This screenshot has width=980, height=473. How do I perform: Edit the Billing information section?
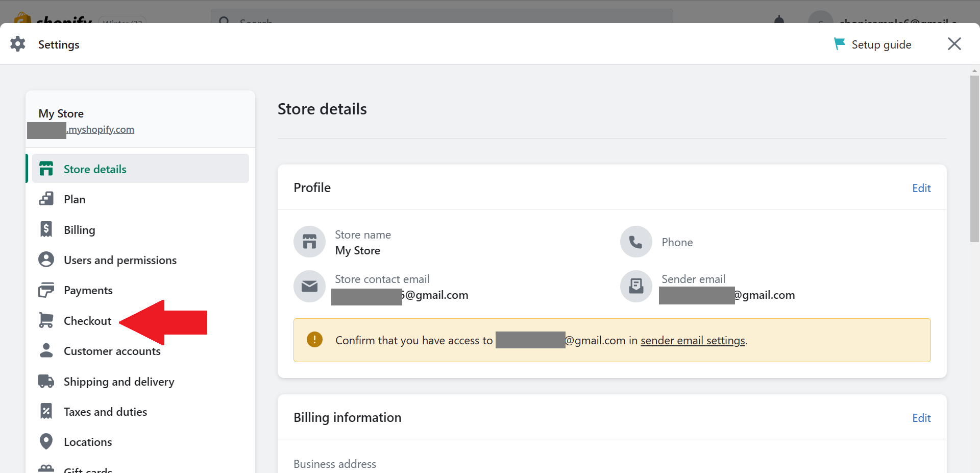[921, 418]
